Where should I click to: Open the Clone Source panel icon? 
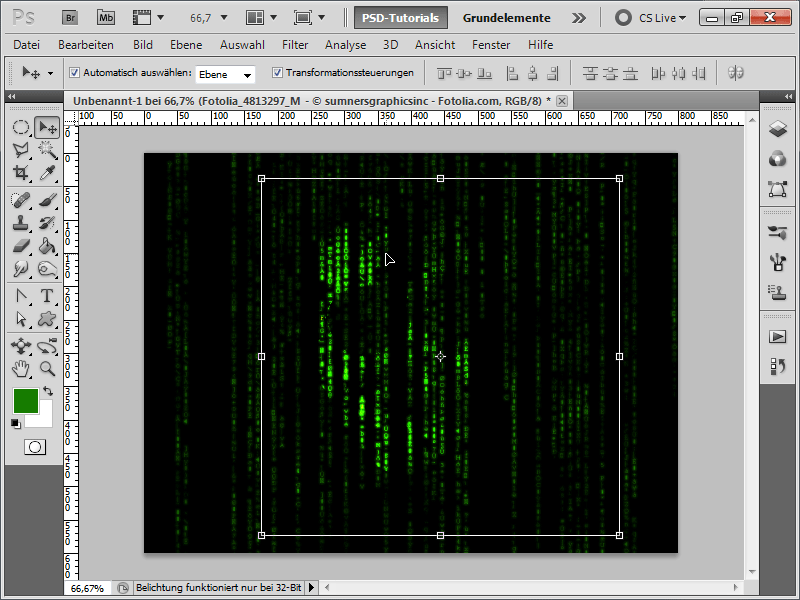tap(778, 292)
